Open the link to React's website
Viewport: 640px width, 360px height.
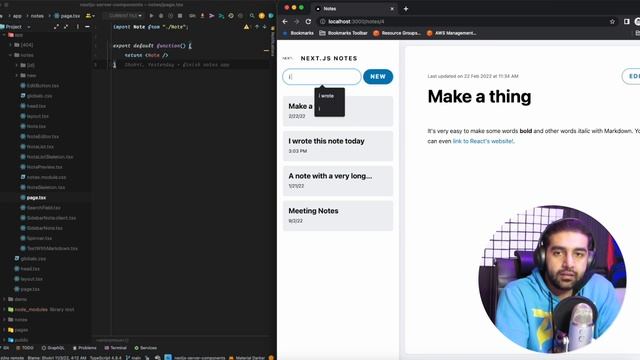tap(483, 141)
